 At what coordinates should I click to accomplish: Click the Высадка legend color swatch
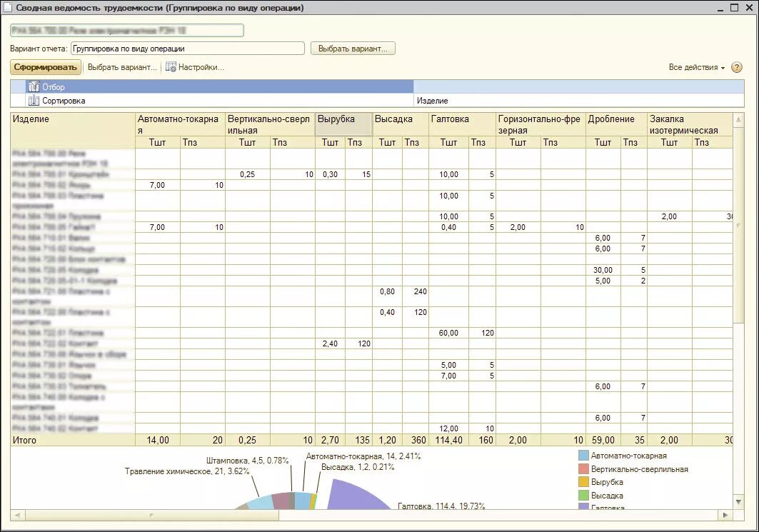[x=583, y=495]
